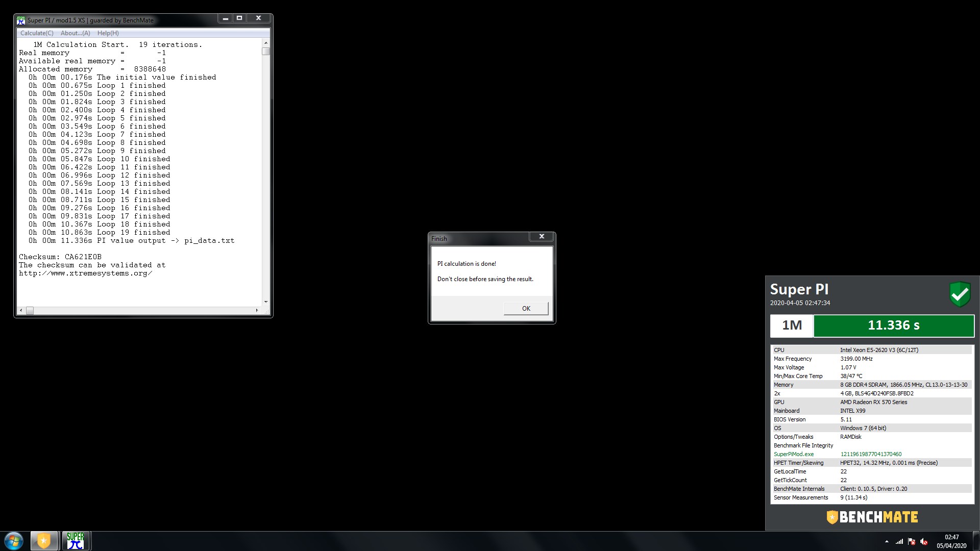This screenshot has height=551, width=980.
Task: Click Mainboard value INTEL X99
Action: pyautogui.click(x=853, y=411)
